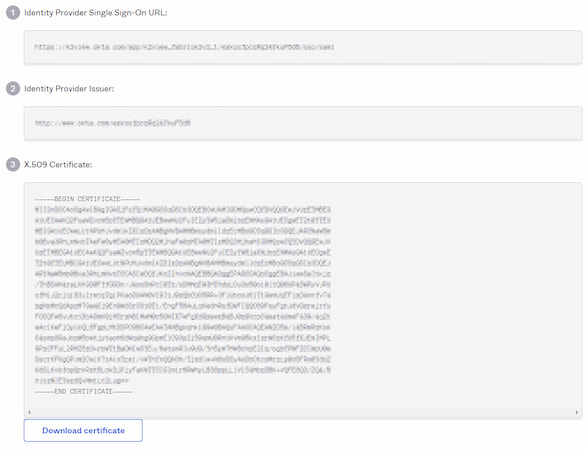This screenshot has width=586, height=450.
Task: Select the Identity Provider Single Sign-On URL label
Action: click(x=96, y=13)
